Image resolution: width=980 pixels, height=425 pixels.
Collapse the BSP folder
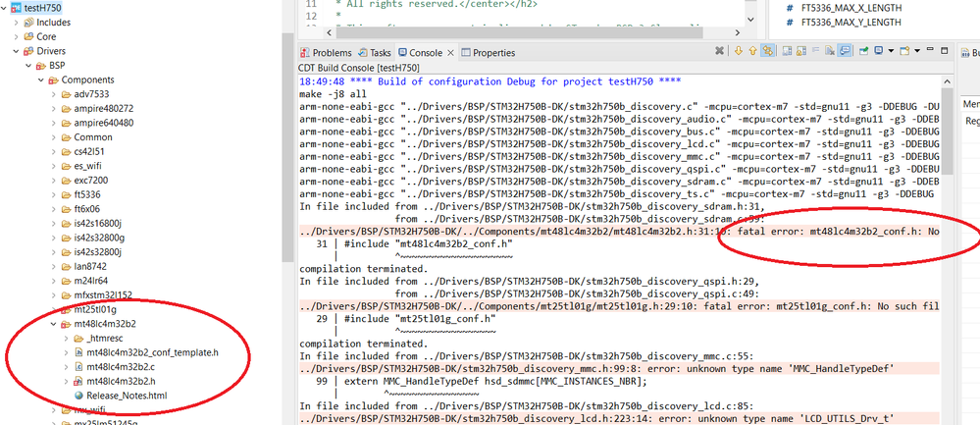[28, 66]
